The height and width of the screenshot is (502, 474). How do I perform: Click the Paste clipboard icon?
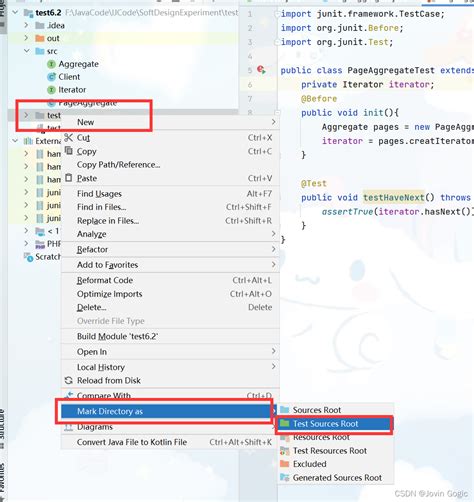(69, 178)
